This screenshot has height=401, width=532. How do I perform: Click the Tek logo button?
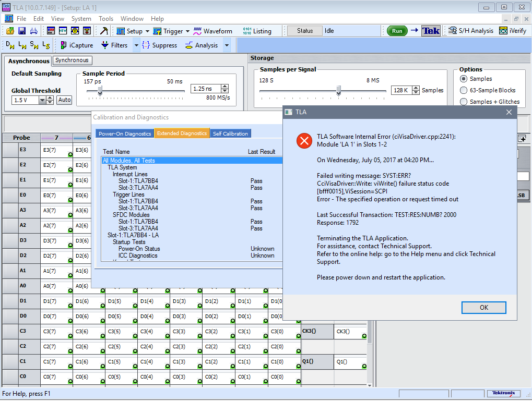(431, 31)
